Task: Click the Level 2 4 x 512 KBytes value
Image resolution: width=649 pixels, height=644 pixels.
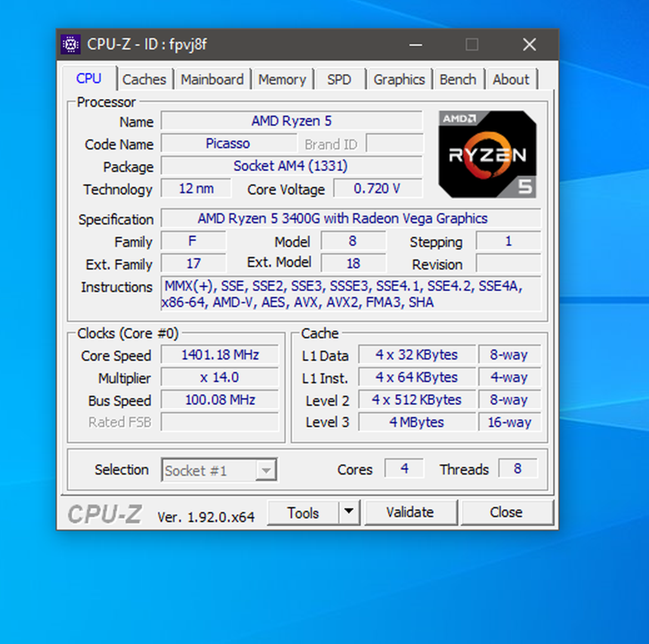Action: [417, 400]
